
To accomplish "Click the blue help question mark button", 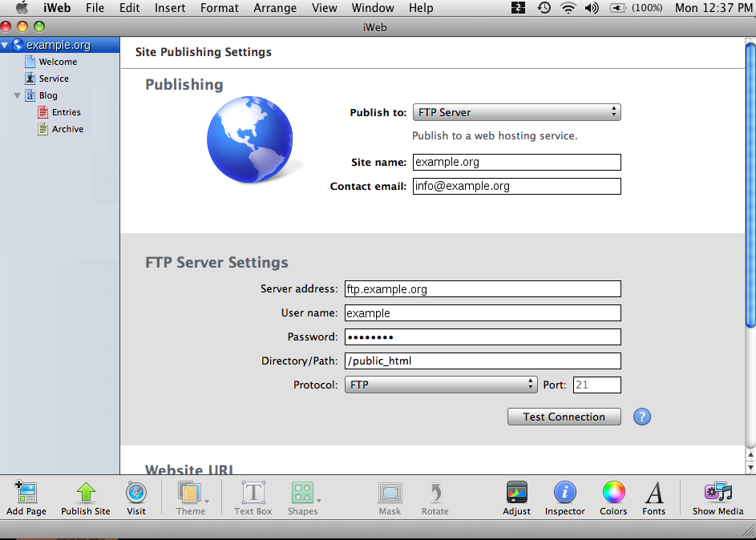I will 641,417.
